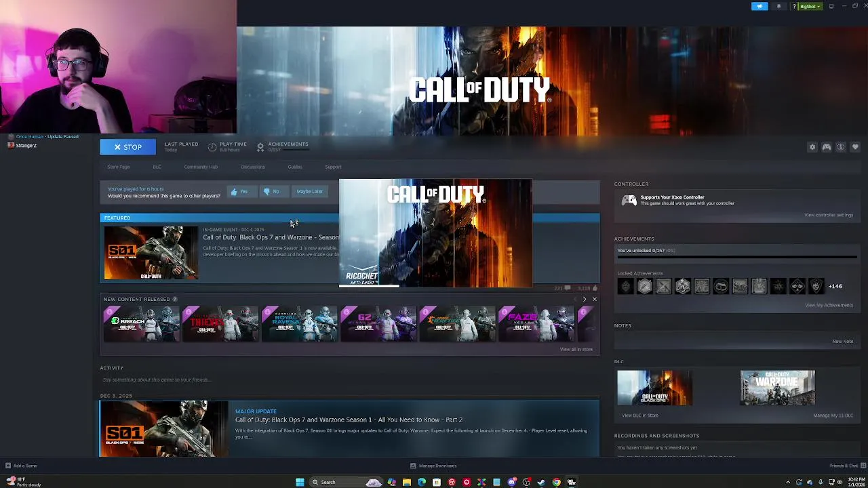The width and height of the screenshot is (868, 488).
Task: Open Friends & Chat panel
Action: click(x=847, y=466)
